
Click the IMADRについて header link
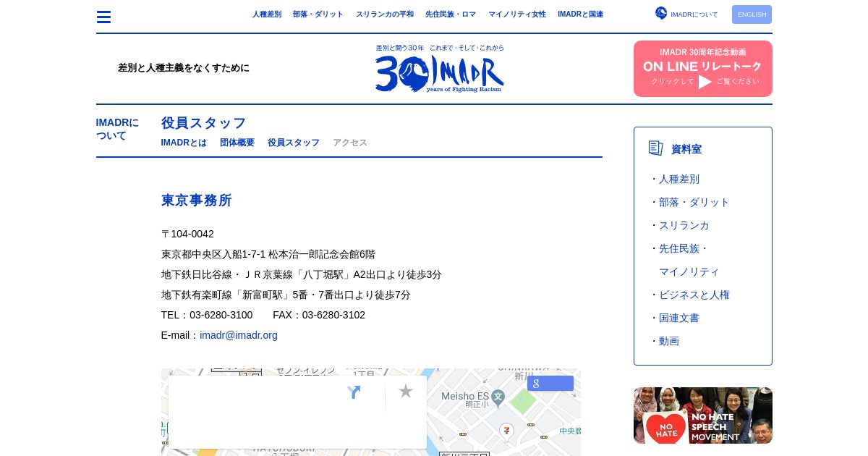pyautogui.click(x=694, y=14)
